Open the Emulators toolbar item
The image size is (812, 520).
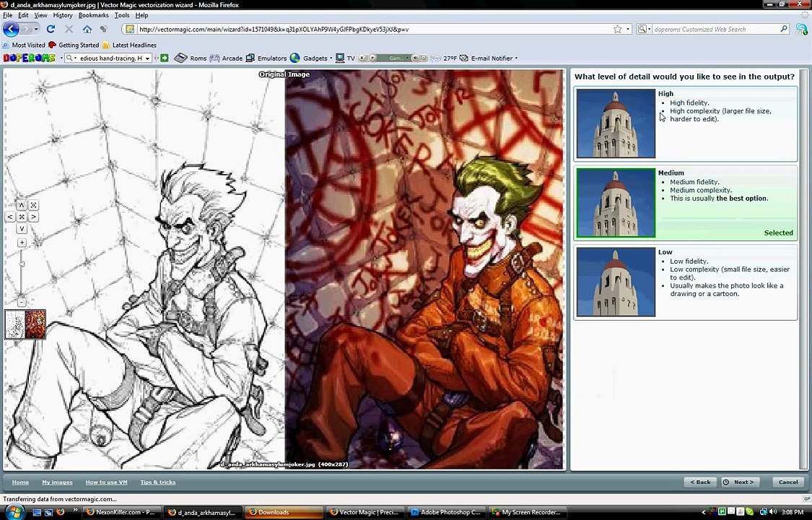pos(266,58)
